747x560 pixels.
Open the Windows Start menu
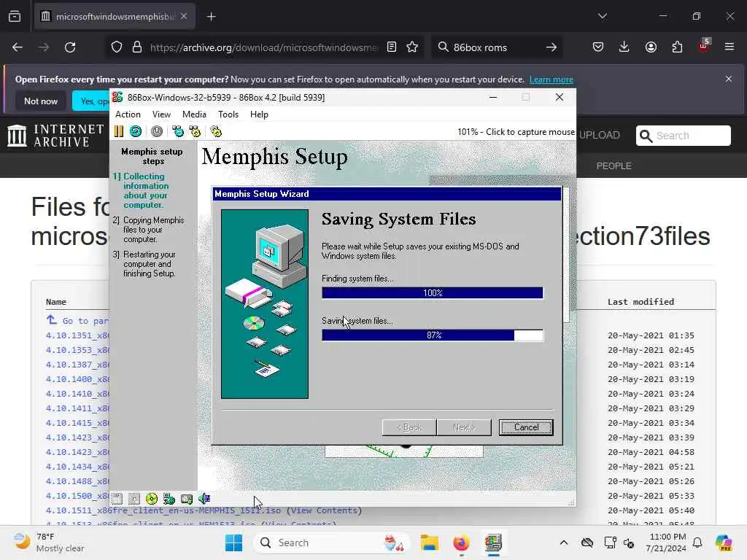click(x=233, y=542)
